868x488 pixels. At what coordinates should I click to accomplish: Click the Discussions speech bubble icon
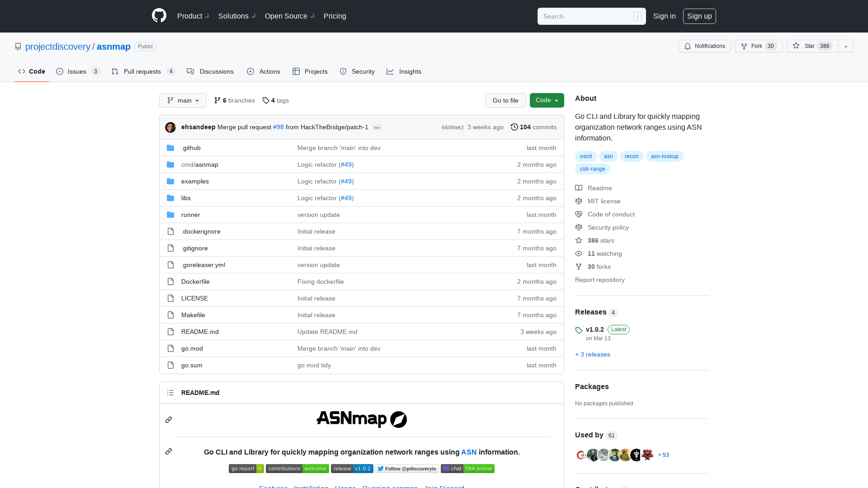[x=191, y=71]
